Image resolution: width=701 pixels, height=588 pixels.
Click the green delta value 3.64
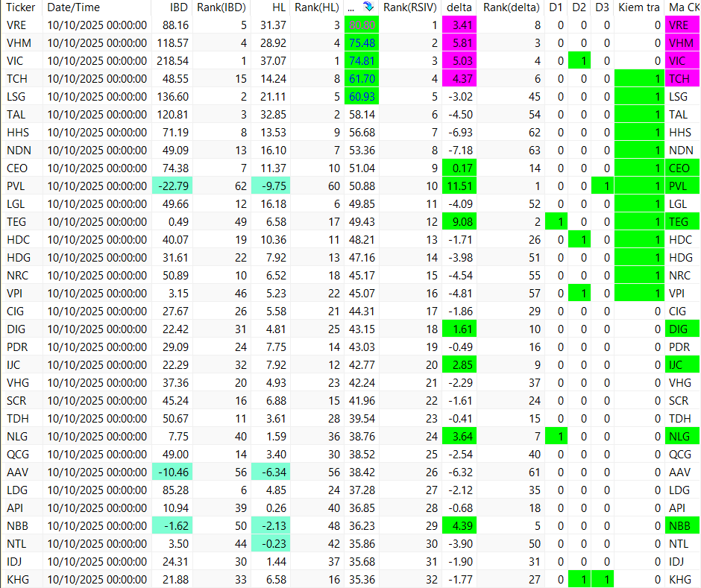(x=459, y=436)
